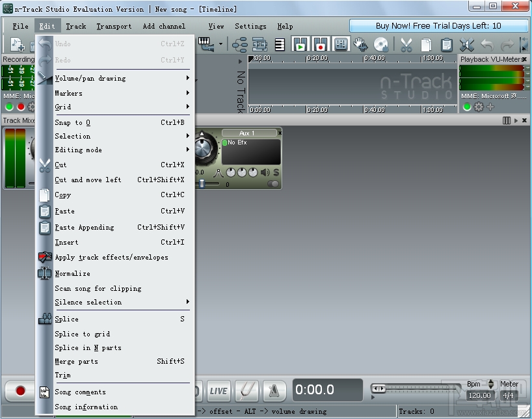Click the clipboard paste toolbar icon
The width and height of the screenshot is (532, 419).
tap(447, 44)
